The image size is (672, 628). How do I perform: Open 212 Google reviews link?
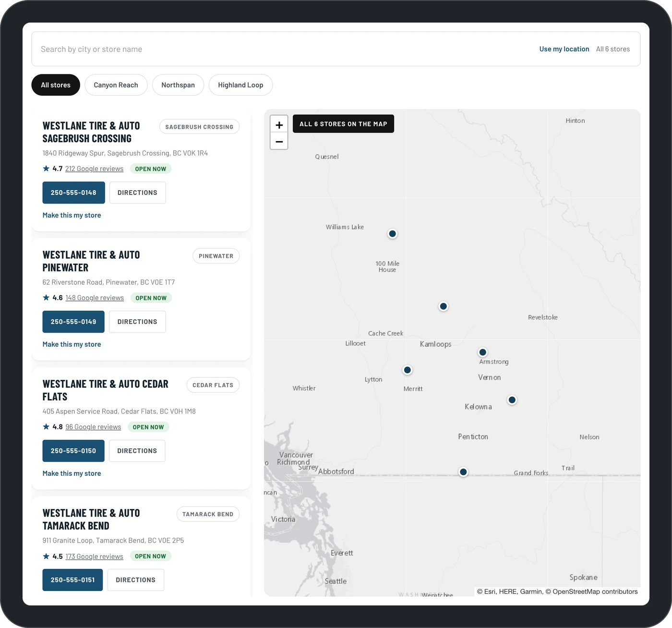point(94,169)
